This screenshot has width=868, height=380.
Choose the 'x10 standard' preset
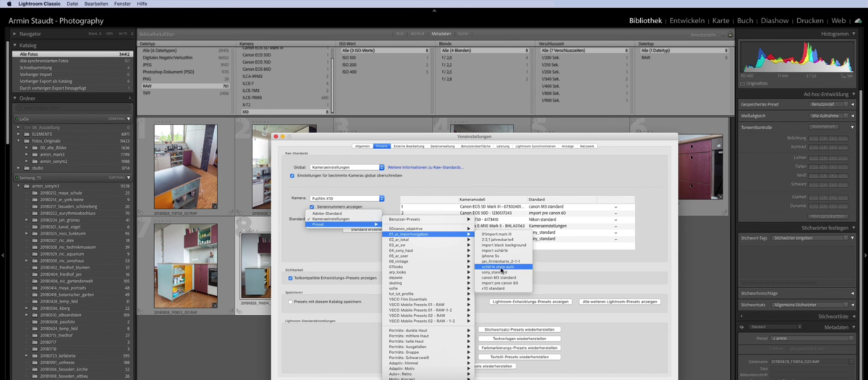503,288
